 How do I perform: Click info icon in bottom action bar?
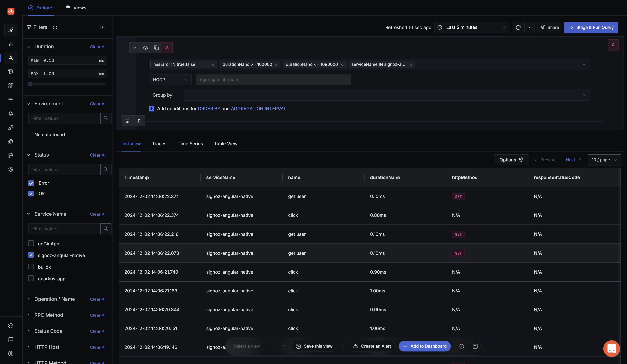462,346
